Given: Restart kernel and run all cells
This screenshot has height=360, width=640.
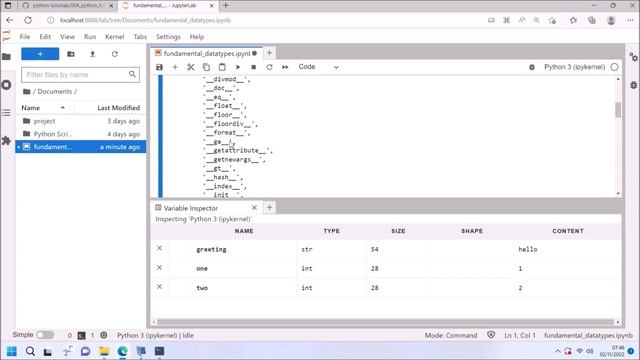Looking at the screenshot, I should (x=285, y=67).
